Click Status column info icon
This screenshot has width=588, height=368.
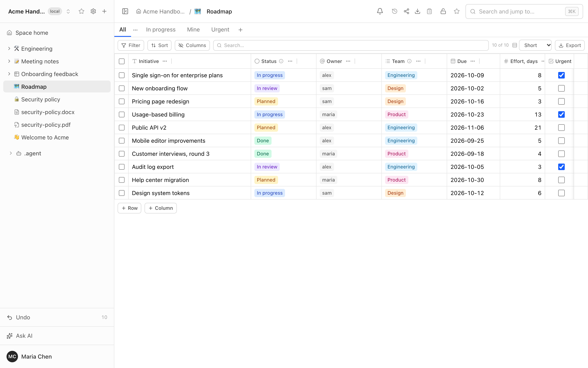coord(281,61)
